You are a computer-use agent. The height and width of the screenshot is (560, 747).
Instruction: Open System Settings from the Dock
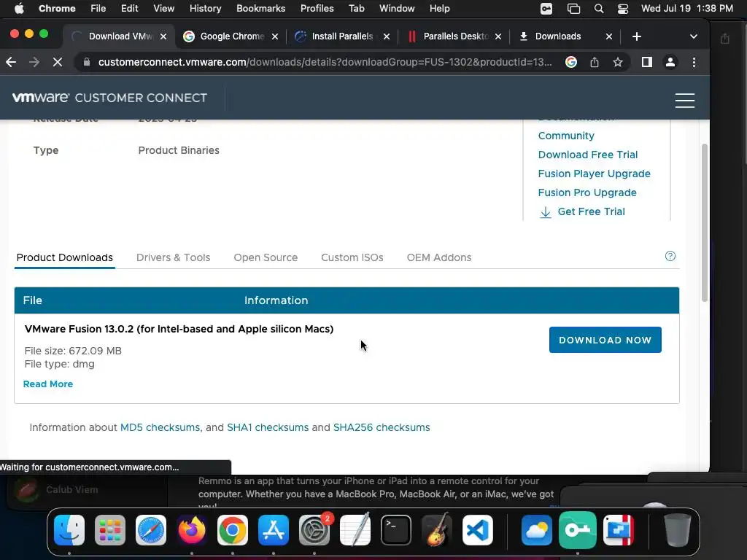tap(314, 530)
